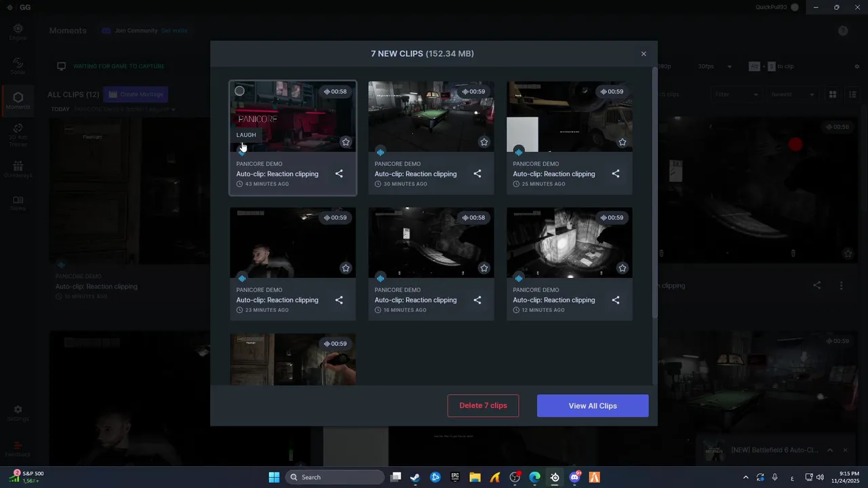Switch to grid view layout
This screenshot has height=488, width=868.
[x=833, y=94]
